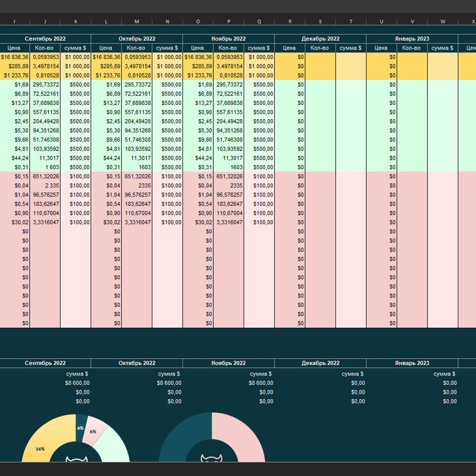Screen dimensions: 476x476
Task: Click the Октябрь 2022 header in the totals section
Action: (x=137, y=363)
